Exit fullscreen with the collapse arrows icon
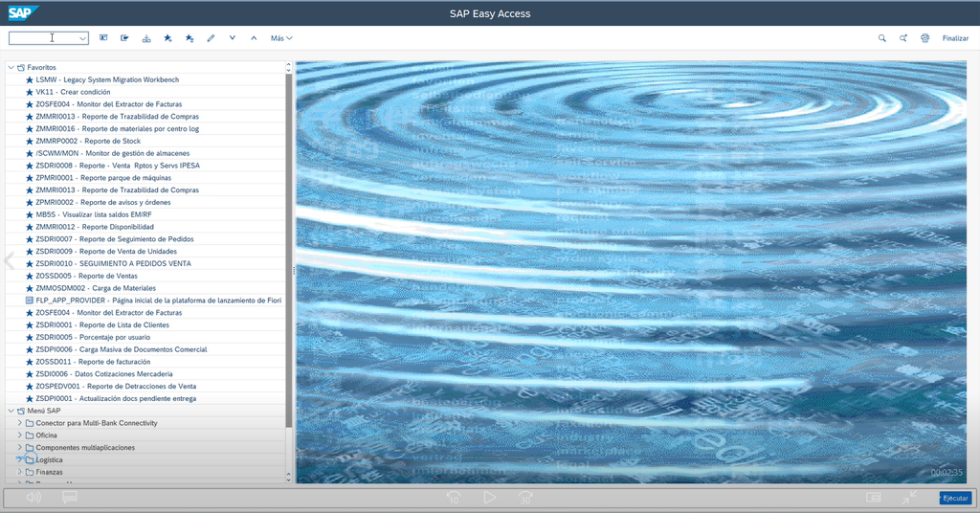 [x=909, y=498]
